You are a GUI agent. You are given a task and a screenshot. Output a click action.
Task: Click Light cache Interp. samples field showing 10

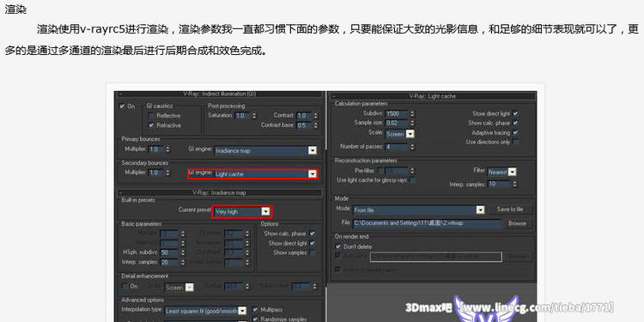click(x=498, y=184)
